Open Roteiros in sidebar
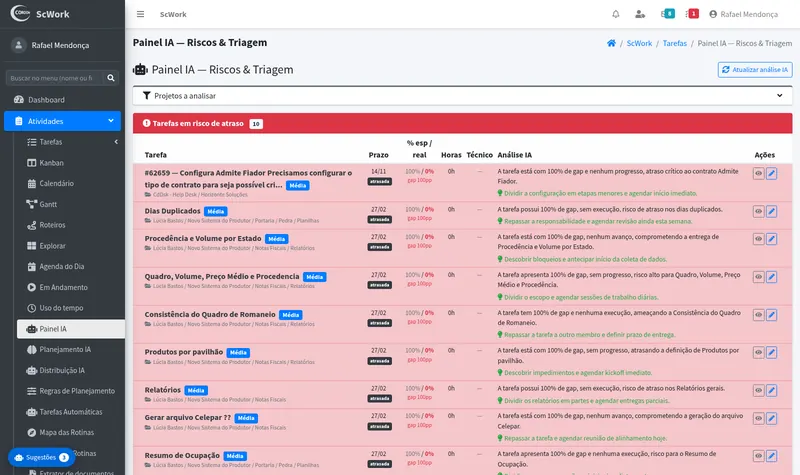800x475 pixels. (71, 225)
